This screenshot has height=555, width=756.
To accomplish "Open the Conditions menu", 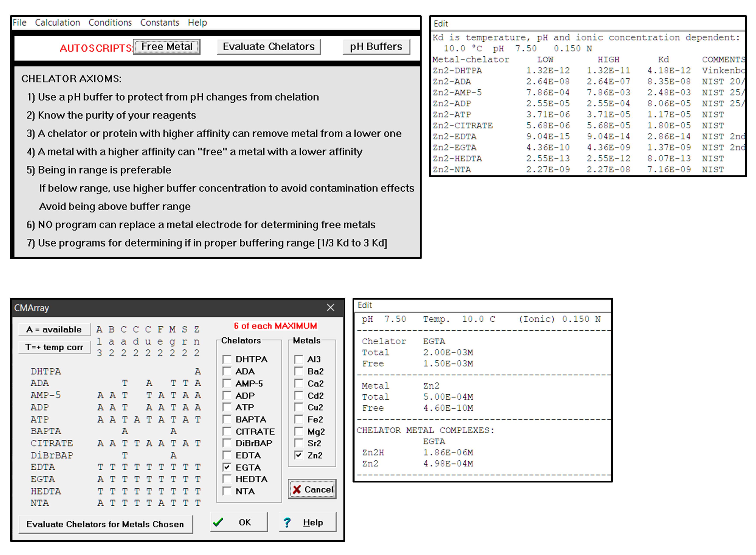I will coord(110,23).
